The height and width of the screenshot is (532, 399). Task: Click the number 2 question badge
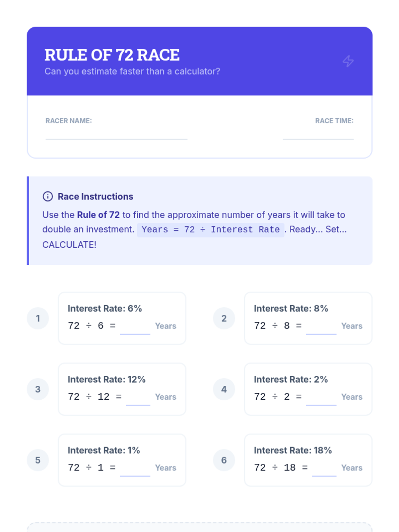pyautogui.click(x=224, y=318)
